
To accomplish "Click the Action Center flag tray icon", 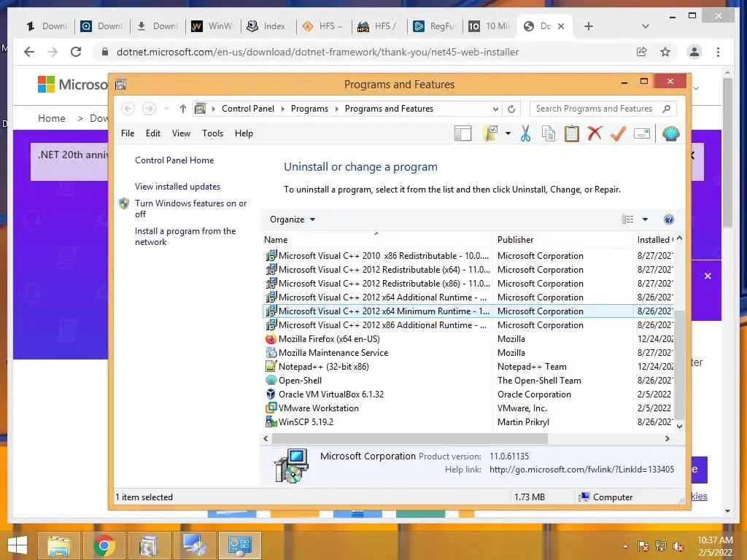I will (643, 546).
